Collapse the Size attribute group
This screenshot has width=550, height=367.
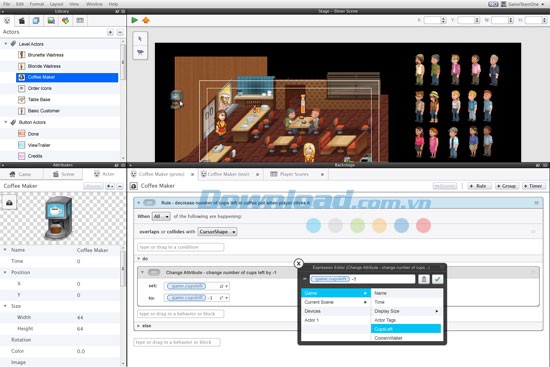click(5, 306)
